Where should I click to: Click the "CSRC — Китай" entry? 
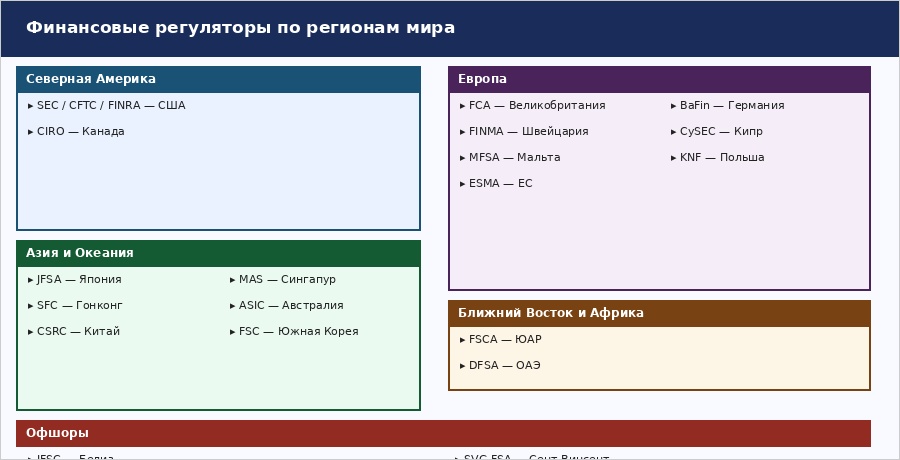tap(73, 331)
